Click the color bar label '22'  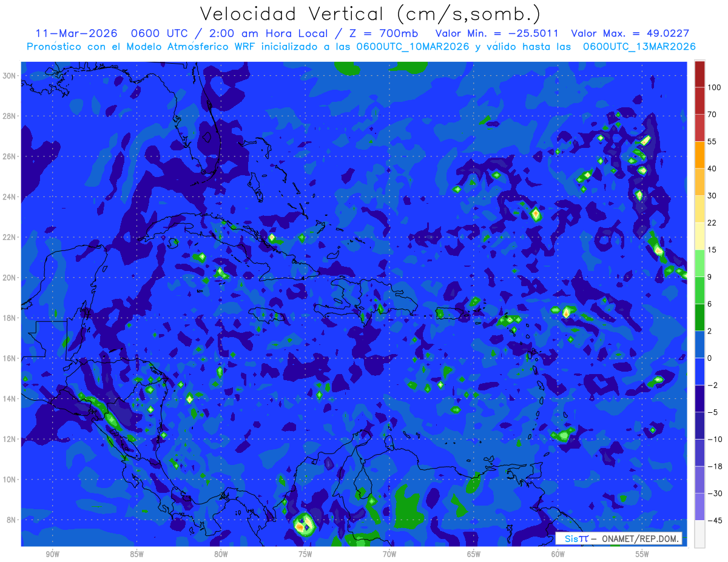[712, 222]
